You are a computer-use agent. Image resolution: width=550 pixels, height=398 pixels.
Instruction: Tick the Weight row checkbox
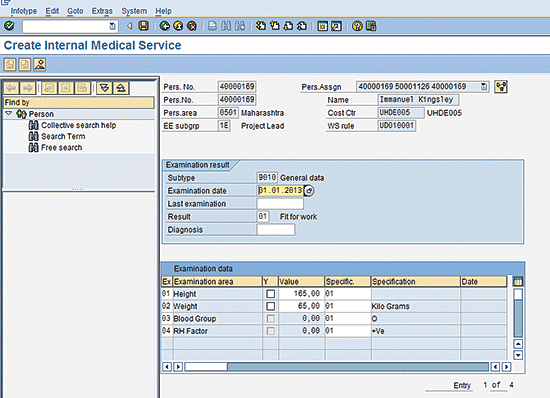pyautogui.click(x=270, y=306)
